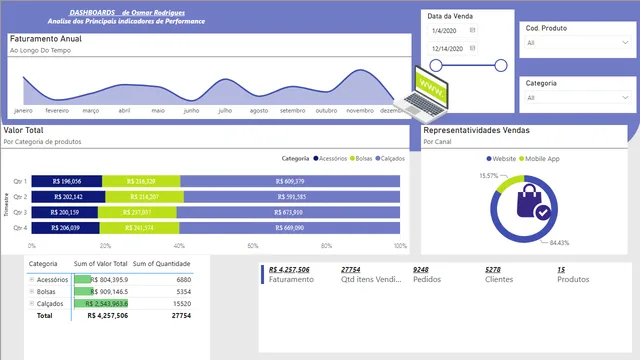Click Qtr 2 Calçados bar R$ 591,585
The width and height of the screenshot is (640, 360).
click(x=292, y=197)
